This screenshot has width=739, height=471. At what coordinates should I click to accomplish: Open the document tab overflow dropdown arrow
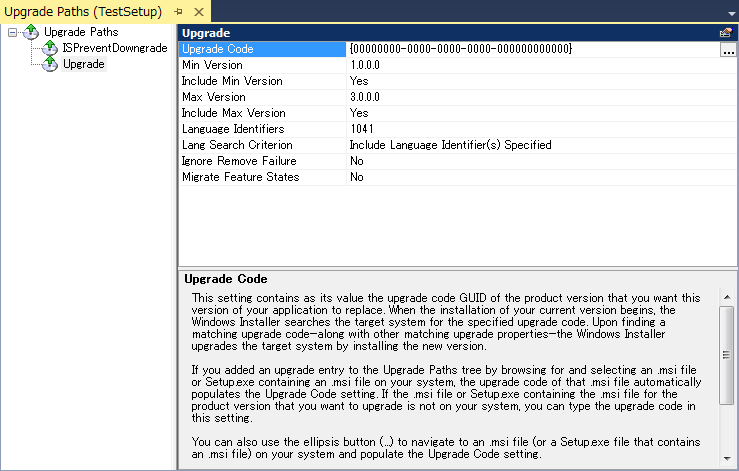(x=731, y=14)
